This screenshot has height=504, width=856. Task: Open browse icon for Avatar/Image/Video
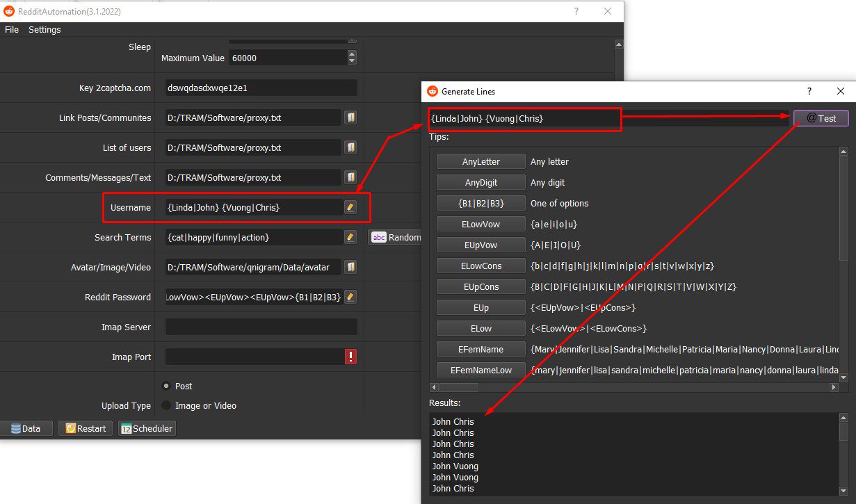pos(351,267)
